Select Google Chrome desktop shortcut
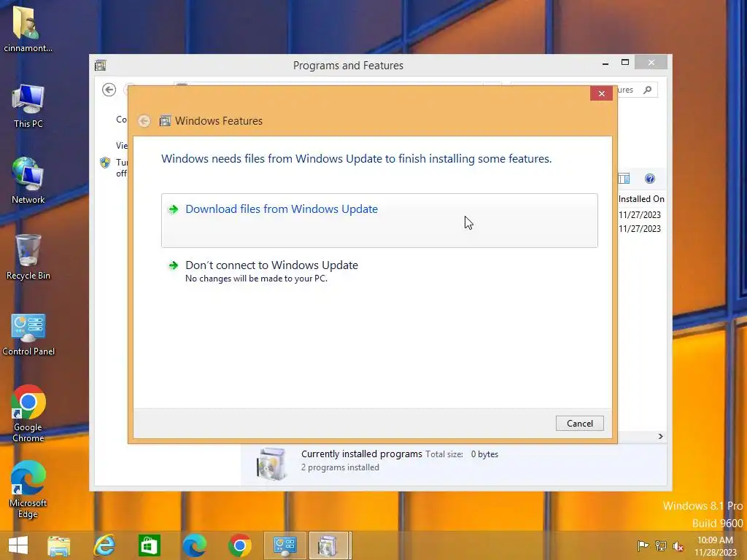 28,413
